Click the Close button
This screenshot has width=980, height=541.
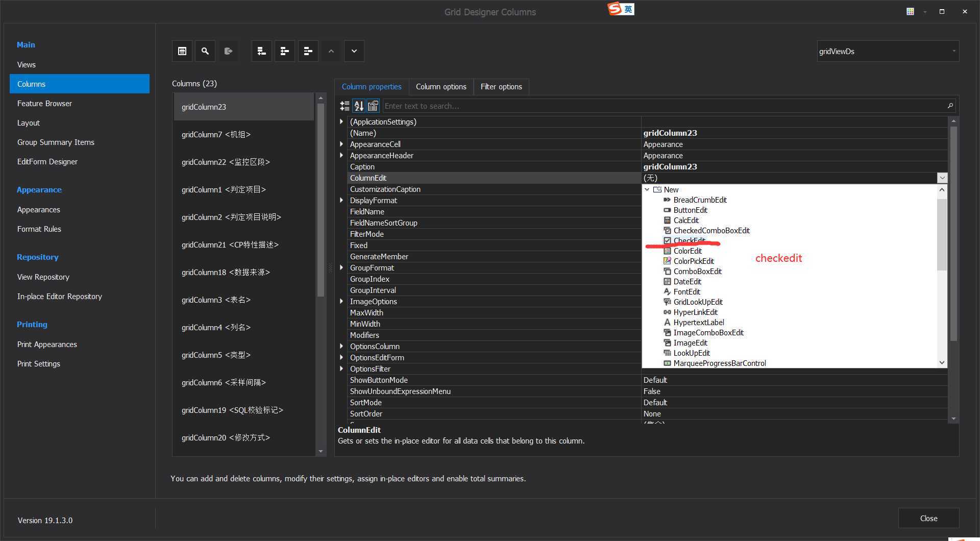click(x=928, y=518)
